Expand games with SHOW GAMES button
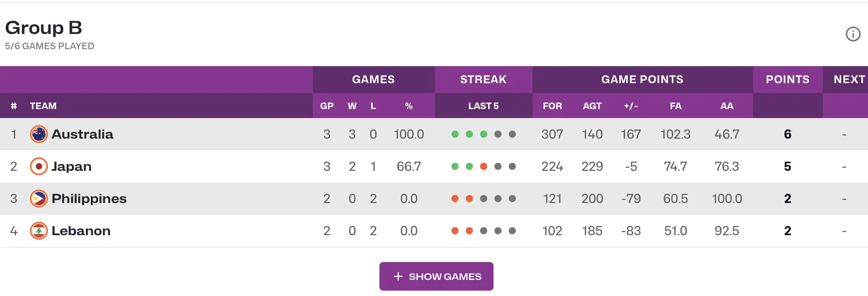Image resolution: width=868 pixels, height=296 pixels. 436,276
